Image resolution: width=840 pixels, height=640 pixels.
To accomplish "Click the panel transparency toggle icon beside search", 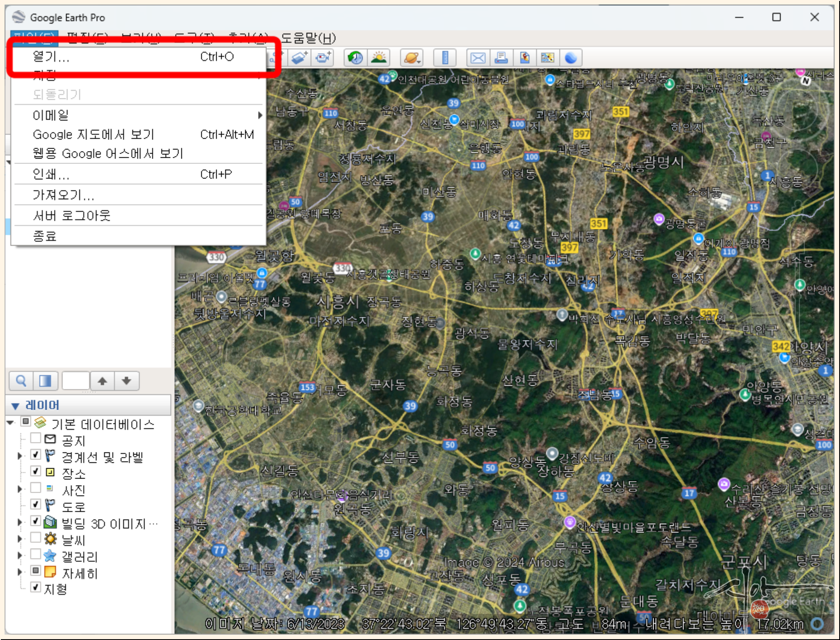I will pos(45,381).
